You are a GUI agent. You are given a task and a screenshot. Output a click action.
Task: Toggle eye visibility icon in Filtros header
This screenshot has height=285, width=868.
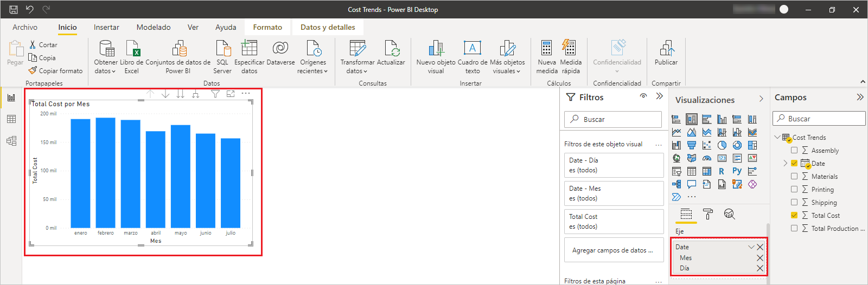[643, 96]
